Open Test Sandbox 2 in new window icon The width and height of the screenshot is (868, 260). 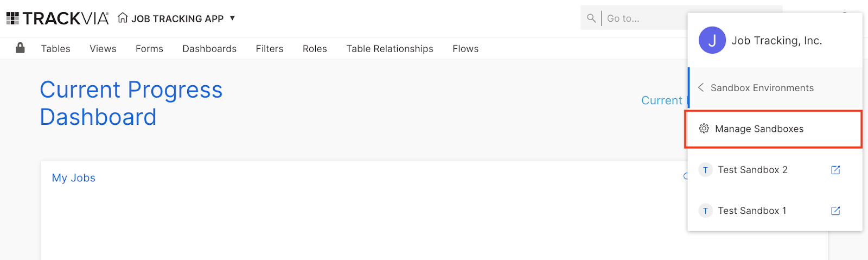point(835,170)
